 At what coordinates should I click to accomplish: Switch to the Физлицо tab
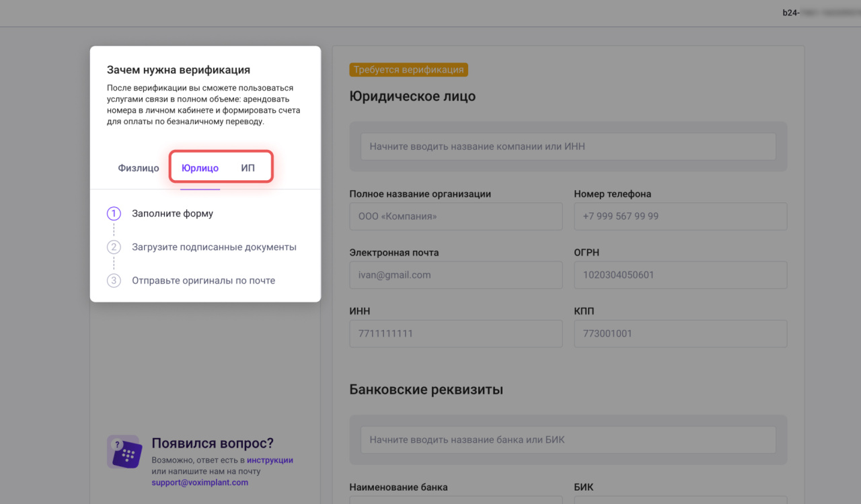[x=139, y=168]
